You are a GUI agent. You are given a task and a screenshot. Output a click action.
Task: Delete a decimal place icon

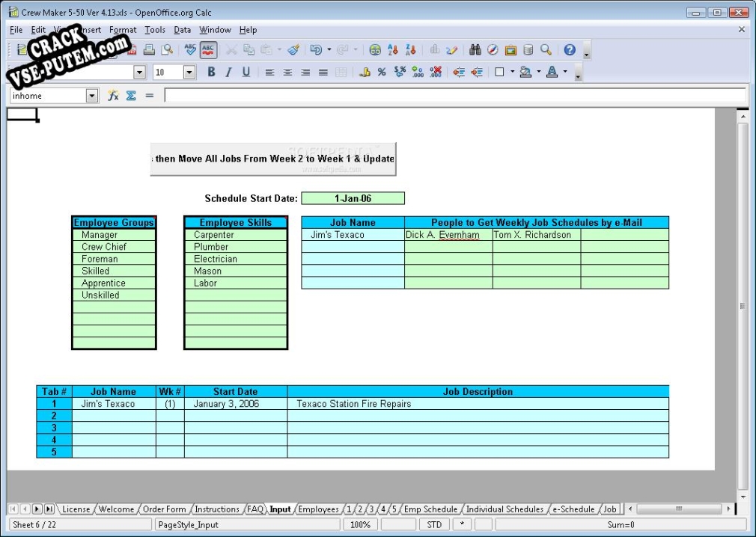[436, 72]
